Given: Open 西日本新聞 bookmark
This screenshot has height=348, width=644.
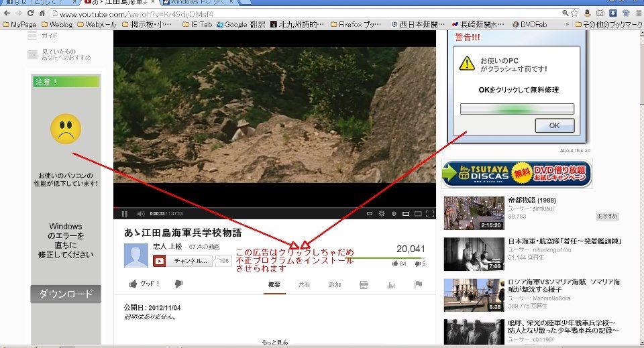Looking at the screenshot, I should point(418,25).
